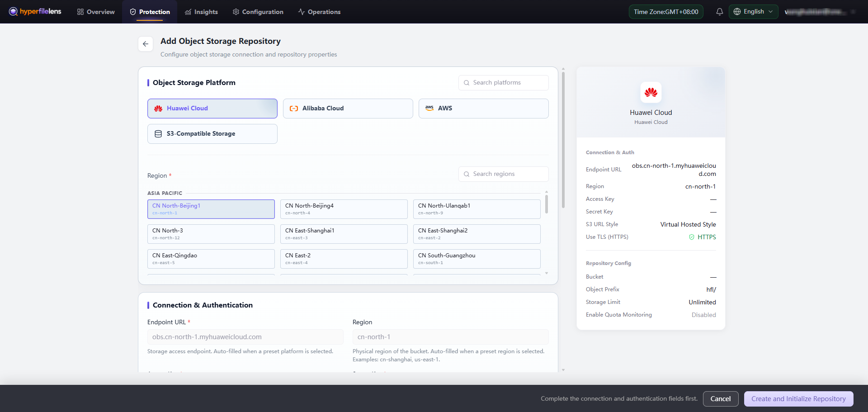Choose region CN North-Ulanqab1

click(477, 209)
